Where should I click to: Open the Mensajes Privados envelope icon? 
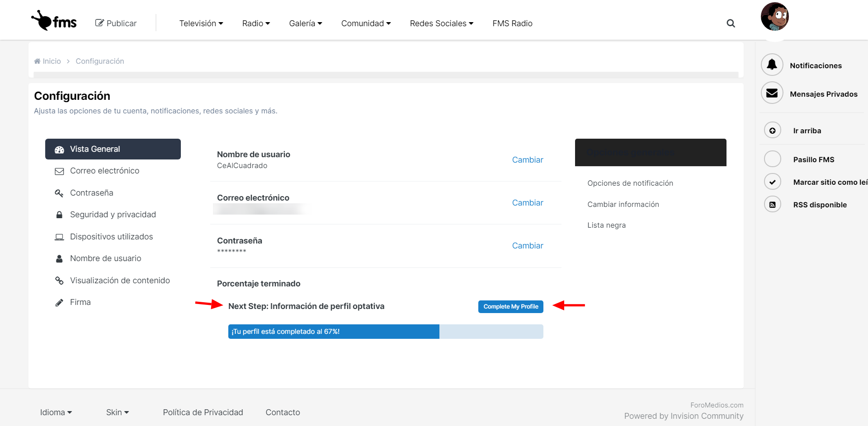coord(772,93)
